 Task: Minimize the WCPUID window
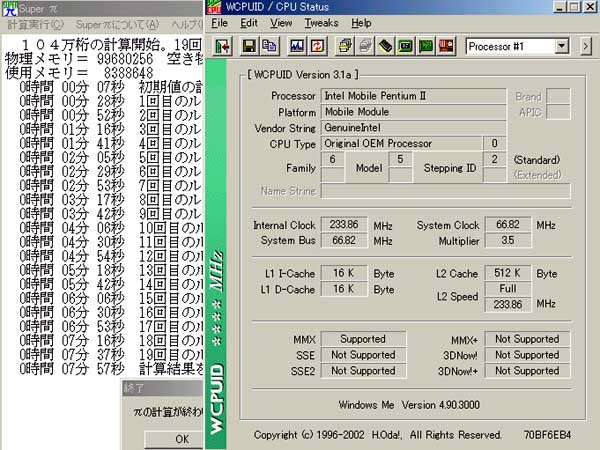click(561, 7)
